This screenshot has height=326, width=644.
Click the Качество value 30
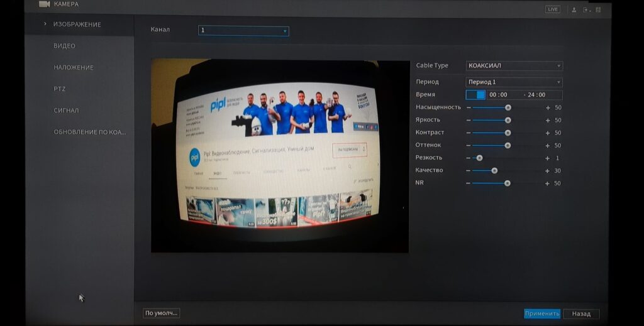557,171
